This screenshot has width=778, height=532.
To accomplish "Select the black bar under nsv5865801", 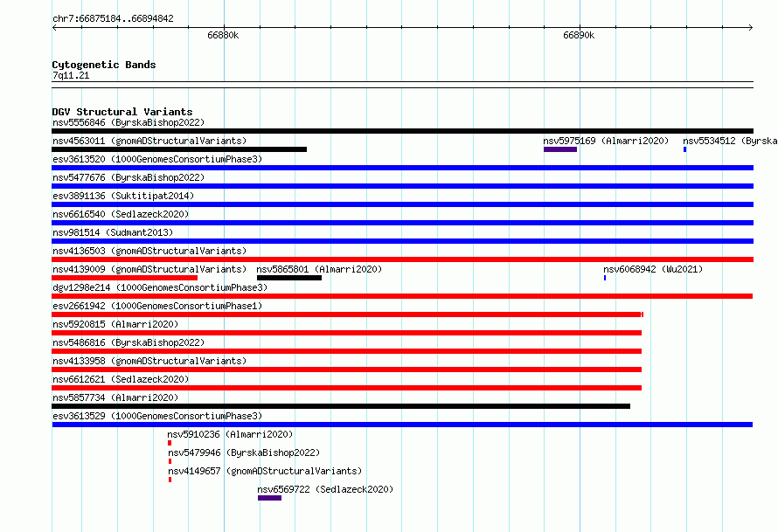I will click(289, 278).
